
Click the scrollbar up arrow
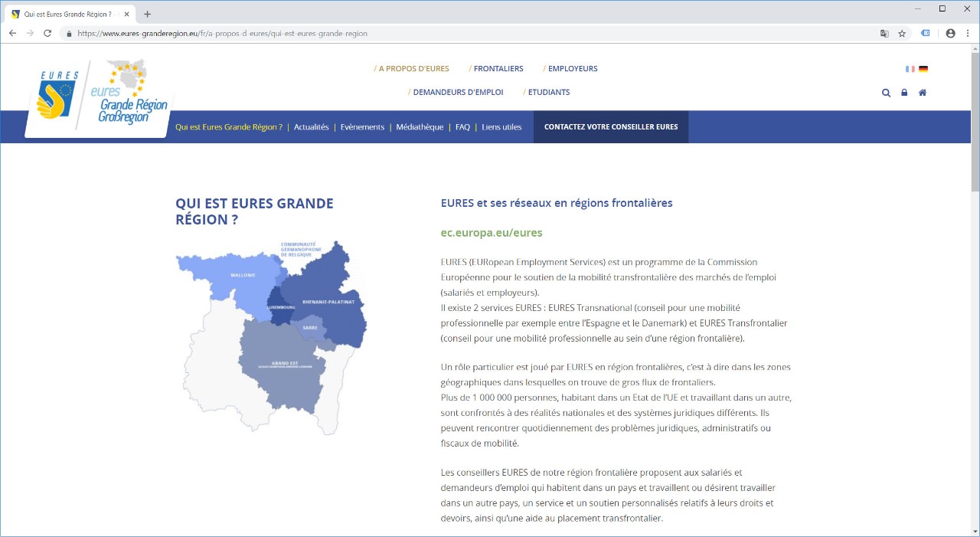[x=975, y=48]
